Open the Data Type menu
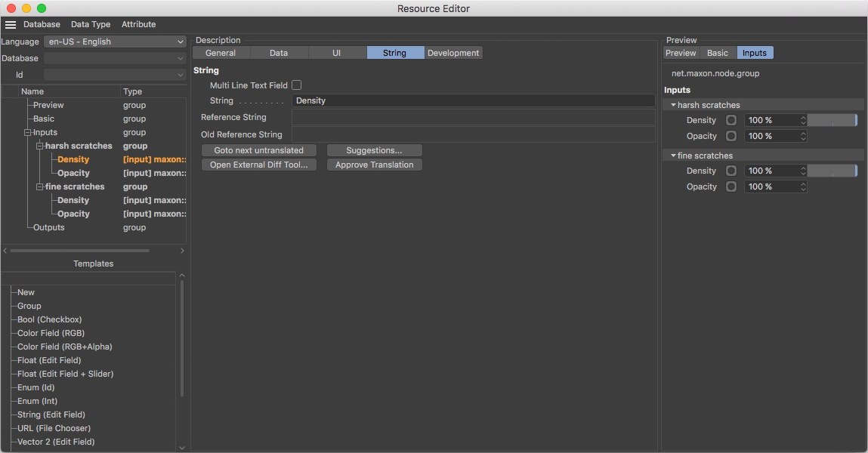This screenshot has width=868, height=453. pos(91,25)
